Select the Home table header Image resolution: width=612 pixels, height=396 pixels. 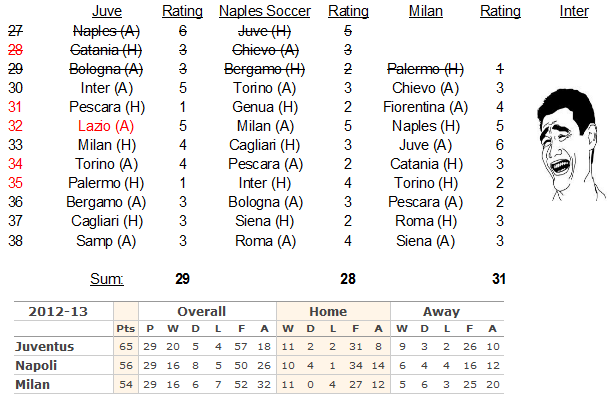tap(328, 311)
